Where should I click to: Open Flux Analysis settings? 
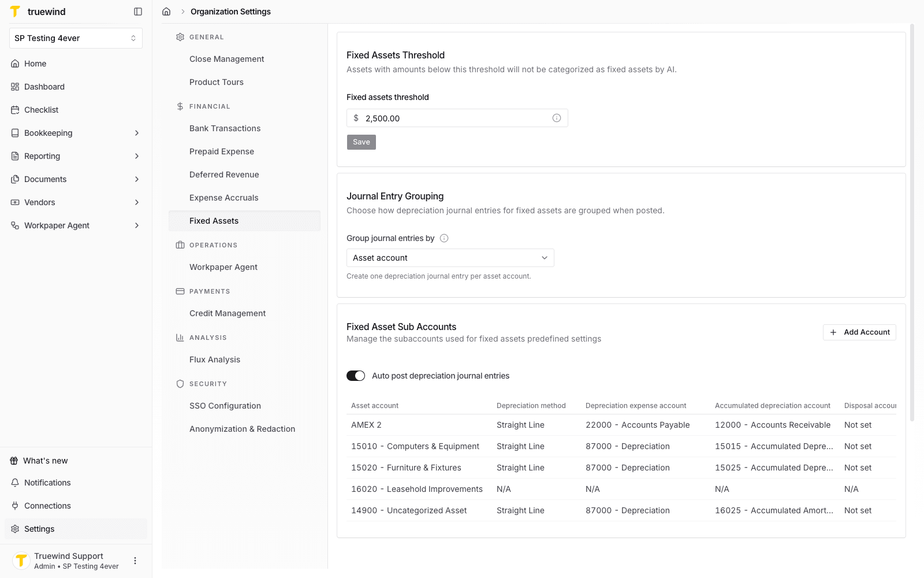coord(244,360)
